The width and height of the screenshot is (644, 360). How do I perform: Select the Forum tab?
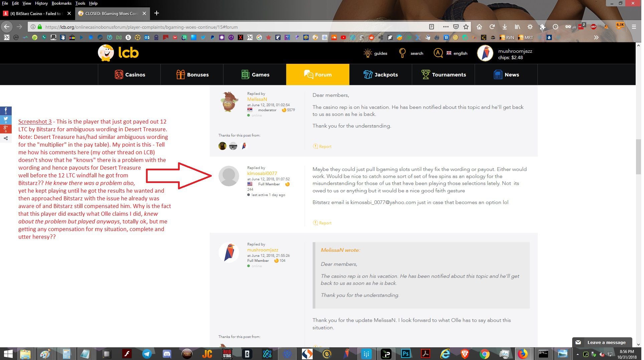coord(318,75)
